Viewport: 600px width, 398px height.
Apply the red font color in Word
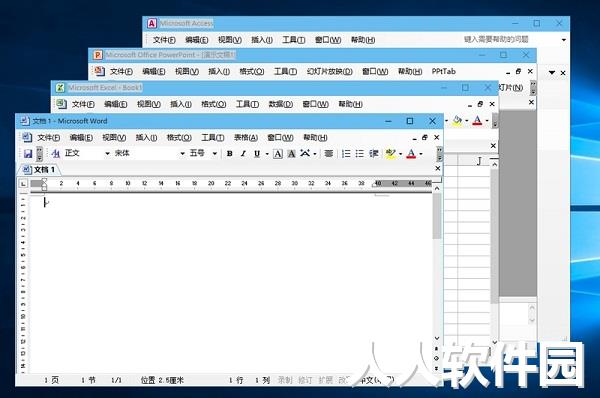click(x=411, y=153)
